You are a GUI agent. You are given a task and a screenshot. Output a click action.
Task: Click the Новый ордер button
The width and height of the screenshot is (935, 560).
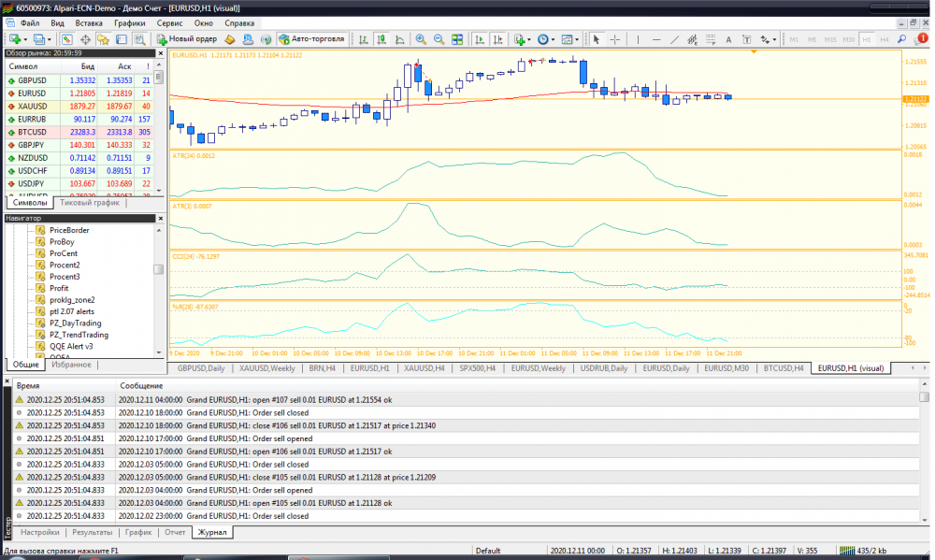pos(187,39)
